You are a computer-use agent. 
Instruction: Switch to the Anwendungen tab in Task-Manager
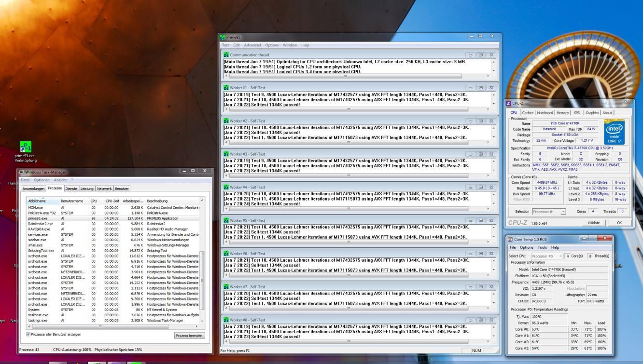pos(33,189)
